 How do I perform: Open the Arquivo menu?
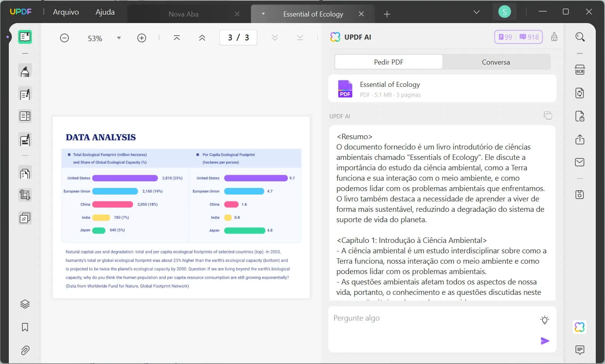[66, 12]
